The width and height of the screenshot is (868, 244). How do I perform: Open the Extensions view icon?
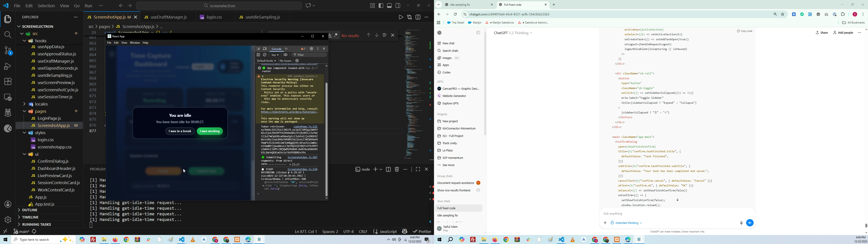8,81
